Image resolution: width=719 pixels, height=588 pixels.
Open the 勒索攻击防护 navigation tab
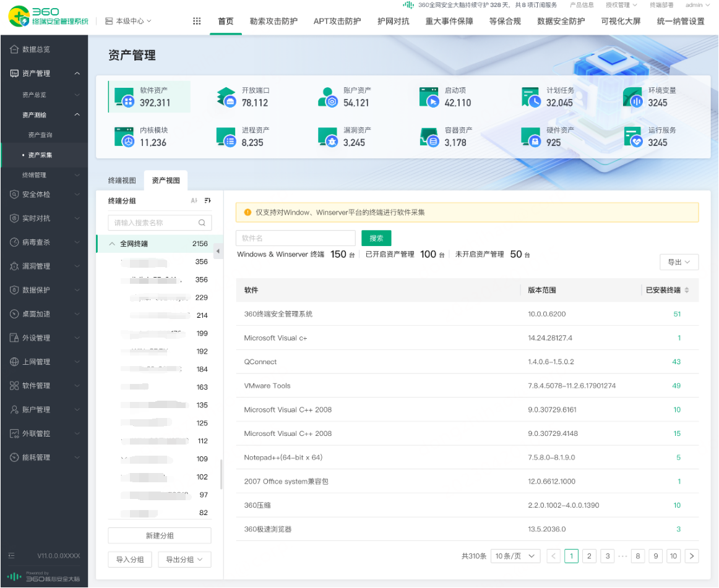point(273,21)
